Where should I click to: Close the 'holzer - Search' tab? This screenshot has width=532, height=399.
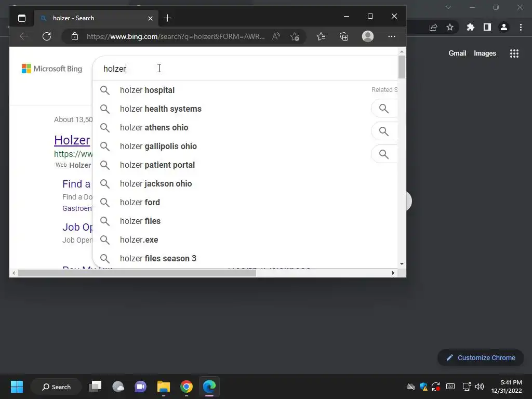pyautogui.click(x=150, y=18)
